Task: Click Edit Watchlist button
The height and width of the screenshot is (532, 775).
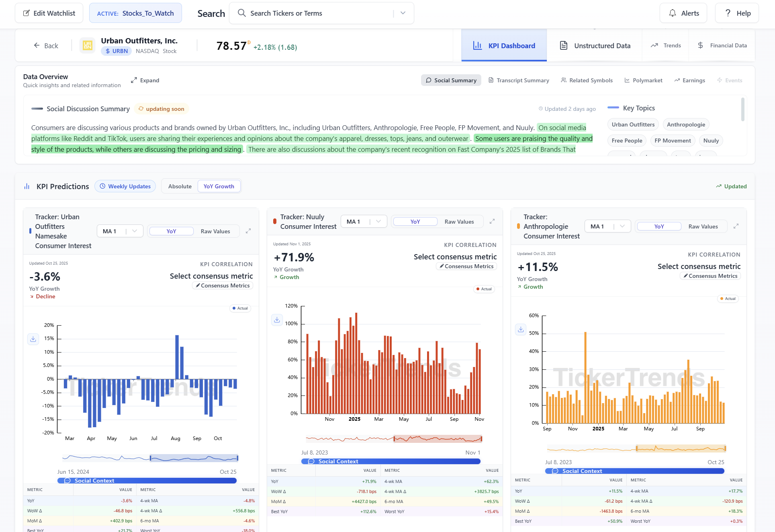Action: 49,13
